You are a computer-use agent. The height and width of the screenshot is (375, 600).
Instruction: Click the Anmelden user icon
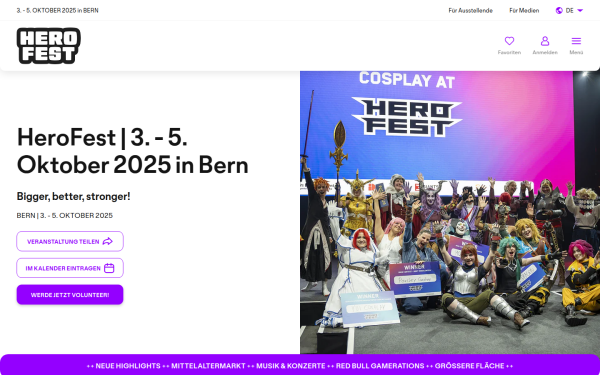[545, 41]
